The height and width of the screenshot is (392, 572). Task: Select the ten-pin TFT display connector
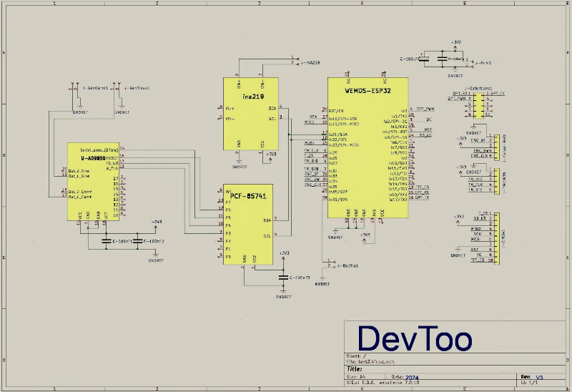pos(497,238)
